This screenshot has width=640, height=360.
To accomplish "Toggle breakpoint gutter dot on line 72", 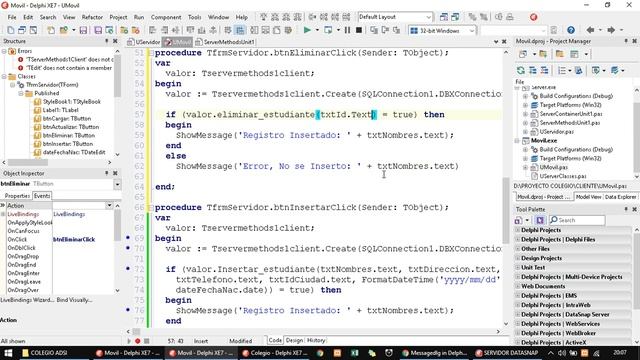I will 128,268.
